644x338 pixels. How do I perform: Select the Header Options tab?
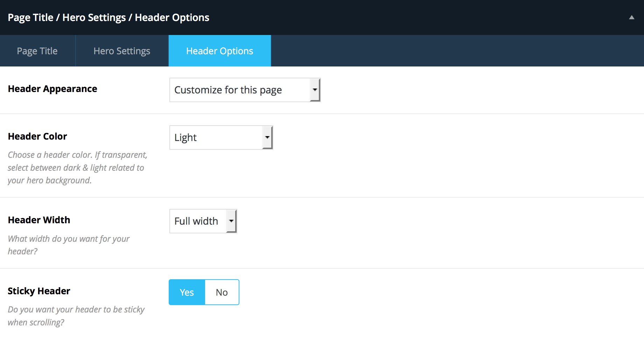tap(220, 51)
